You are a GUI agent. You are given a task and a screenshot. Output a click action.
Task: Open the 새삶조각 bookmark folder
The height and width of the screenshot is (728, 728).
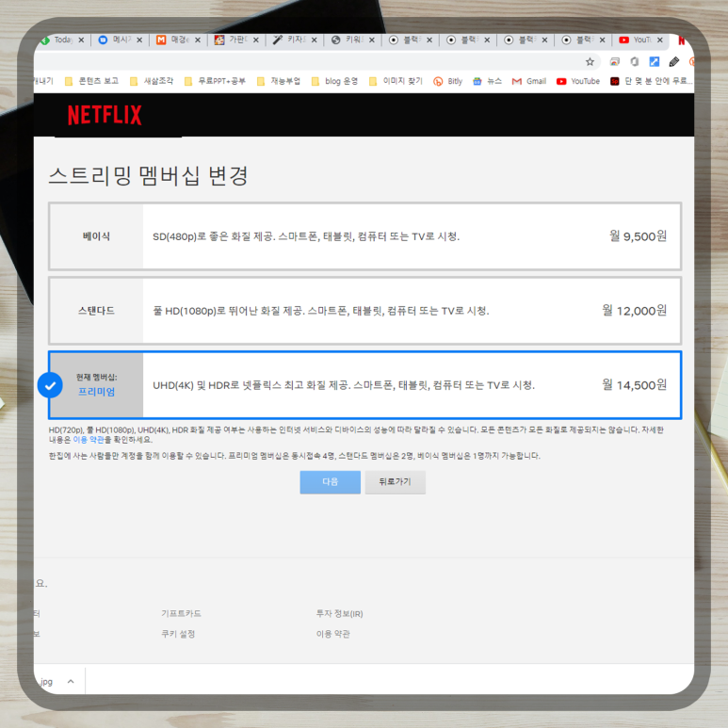coord(152,81)
